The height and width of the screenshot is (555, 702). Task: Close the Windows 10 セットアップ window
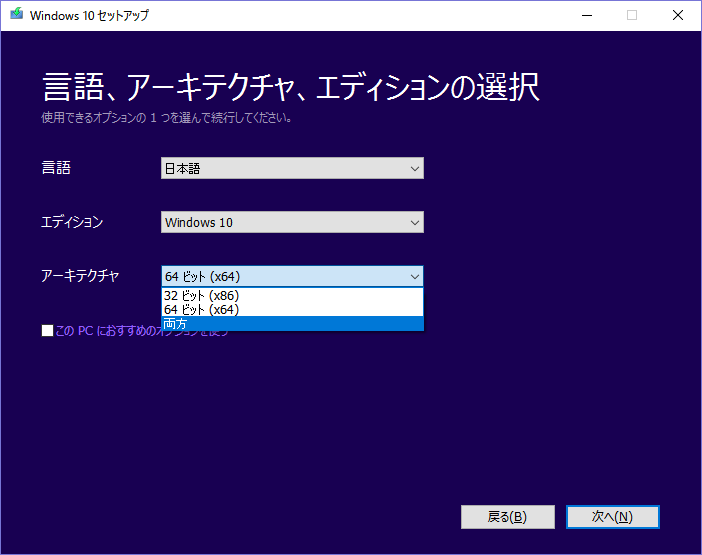coord(678,16)
